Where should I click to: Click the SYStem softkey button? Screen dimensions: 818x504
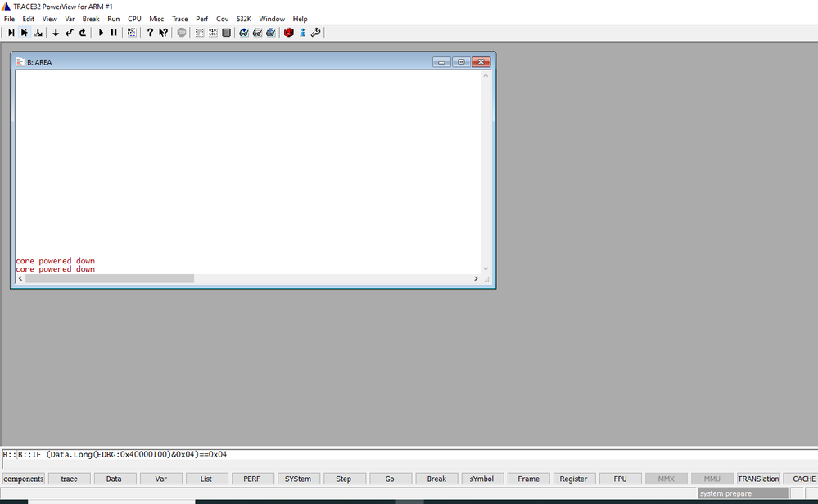[x=299, y=479]
